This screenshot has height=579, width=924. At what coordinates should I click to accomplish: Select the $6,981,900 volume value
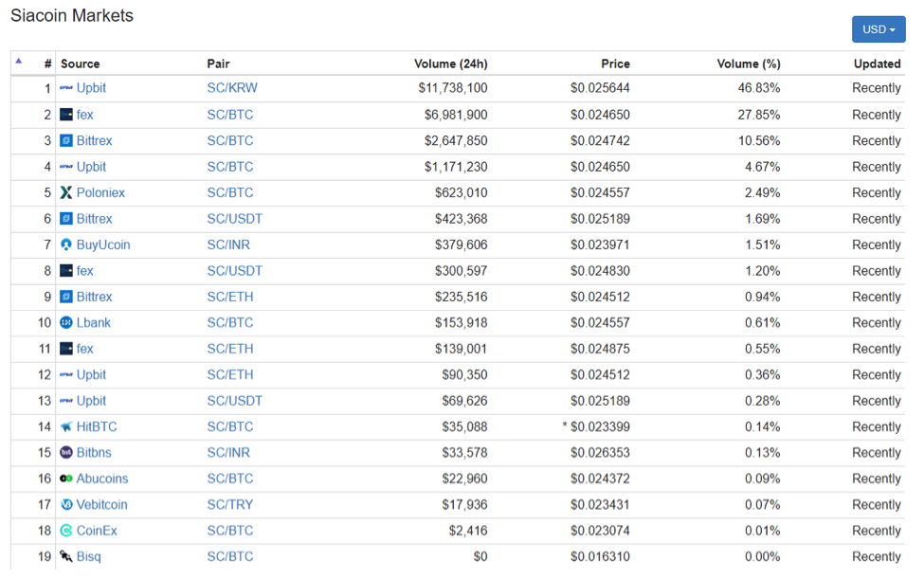pos(456,115)
